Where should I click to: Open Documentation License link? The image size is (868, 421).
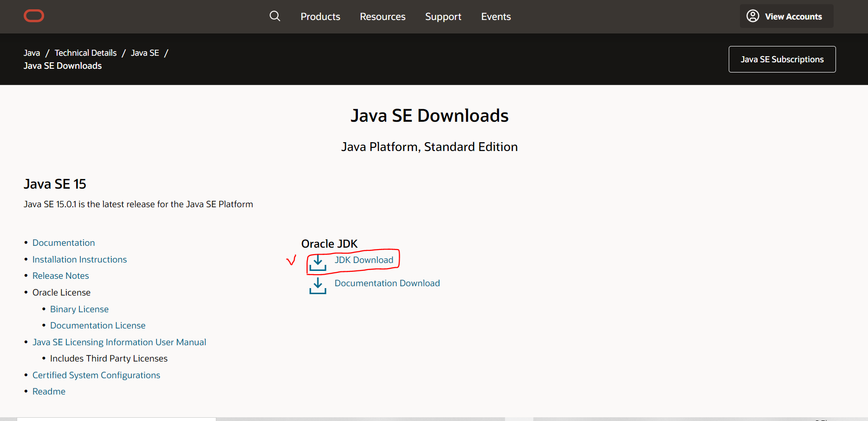pos(98,325)
